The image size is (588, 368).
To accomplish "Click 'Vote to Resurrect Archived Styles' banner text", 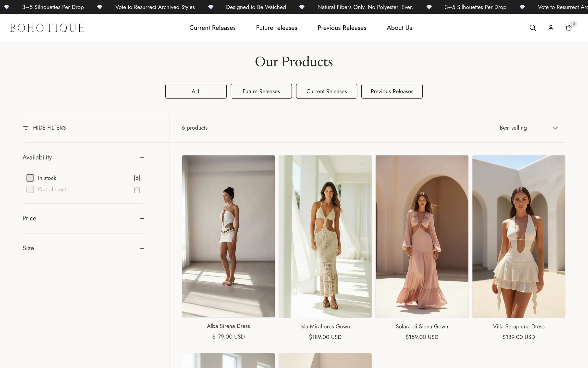I will 155,7.
